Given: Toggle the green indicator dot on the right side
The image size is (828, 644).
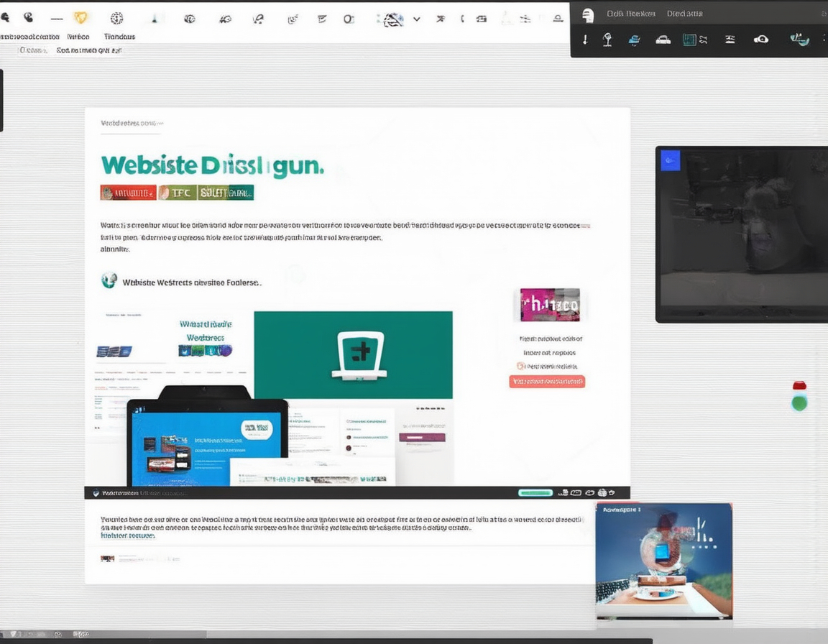Looking at the screenshot, I should [799, 403].
